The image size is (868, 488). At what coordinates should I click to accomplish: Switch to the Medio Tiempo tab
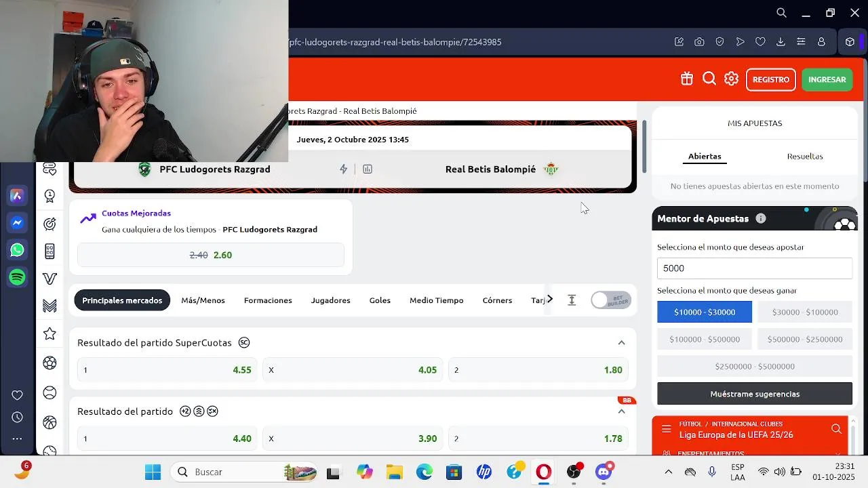coord(437,300)
